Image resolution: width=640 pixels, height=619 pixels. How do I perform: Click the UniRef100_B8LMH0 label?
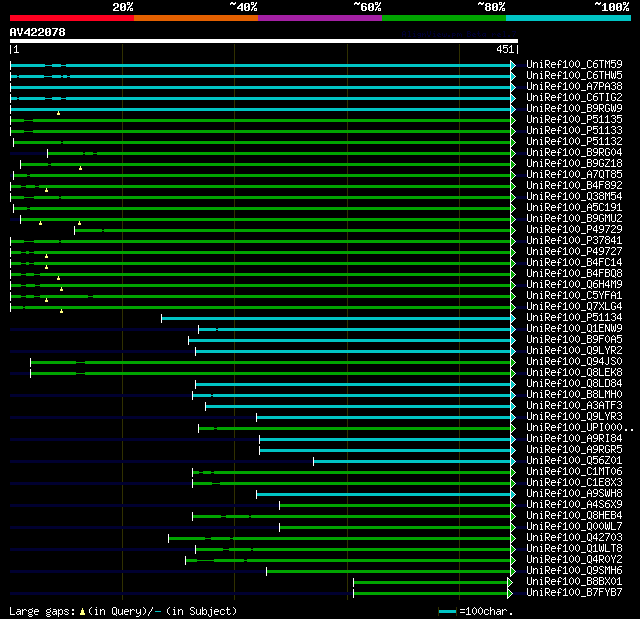[x=574, y=395]
